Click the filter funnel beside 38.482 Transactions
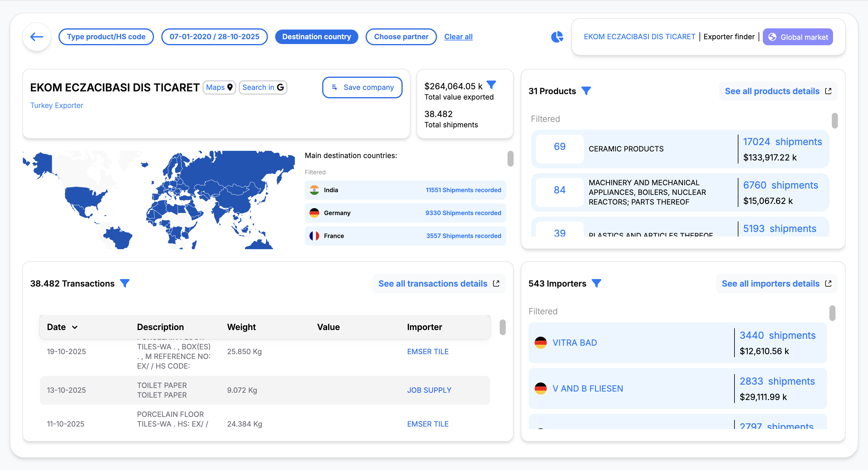This screenshot has width=868, height=470. (125, 283)
